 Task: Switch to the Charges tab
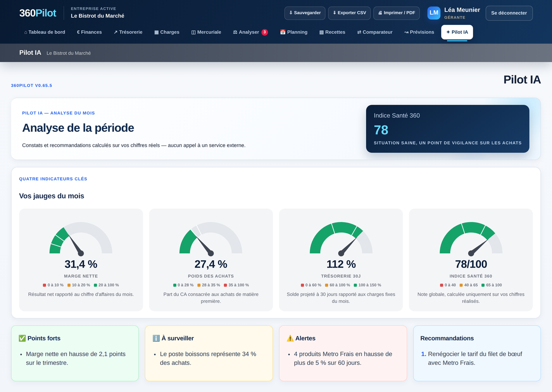click(167, 32)
